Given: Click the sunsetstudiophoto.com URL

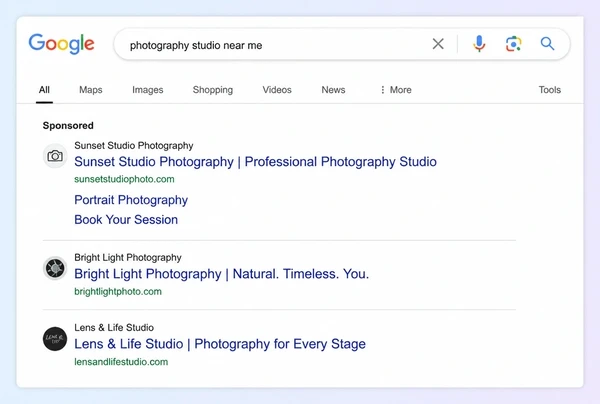Looking at the screenshot, I should (x=124, y=179).
